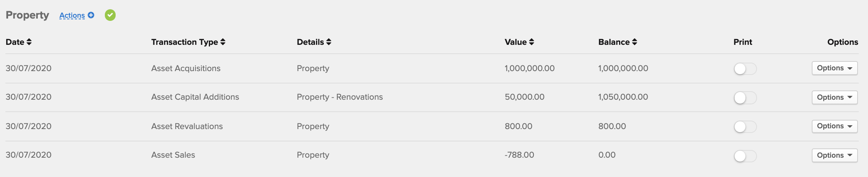Expand Options for Property - Renovations row
The width and height of the screenshot is (868, 177).
point(834,97)
